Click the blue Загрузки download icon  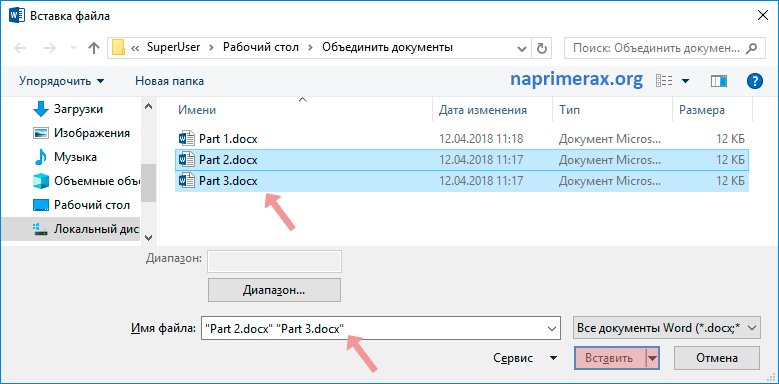click(40, 109)
